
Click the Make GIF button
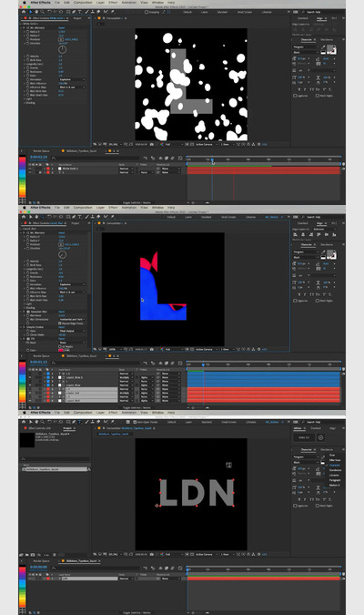tap(304, 437)
